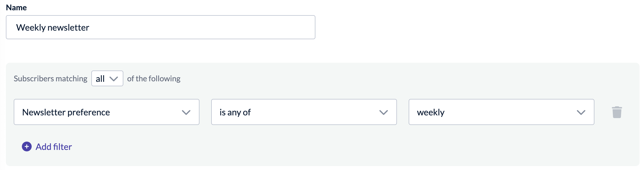Open the 'all' match-type dropdown
644x170 pixels.
107,79
